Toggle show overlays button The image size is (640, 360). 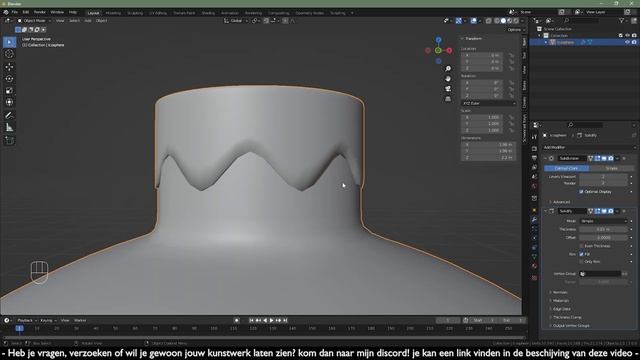coord(474,21)
